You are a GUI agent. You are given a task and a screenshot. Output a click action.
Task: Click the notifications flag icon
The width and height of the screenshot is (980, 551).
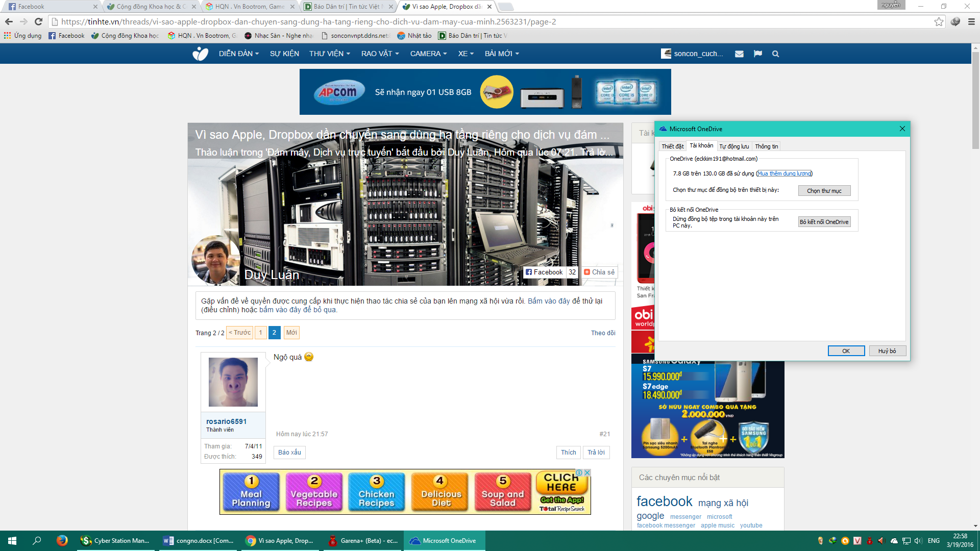tap(757, 54)
